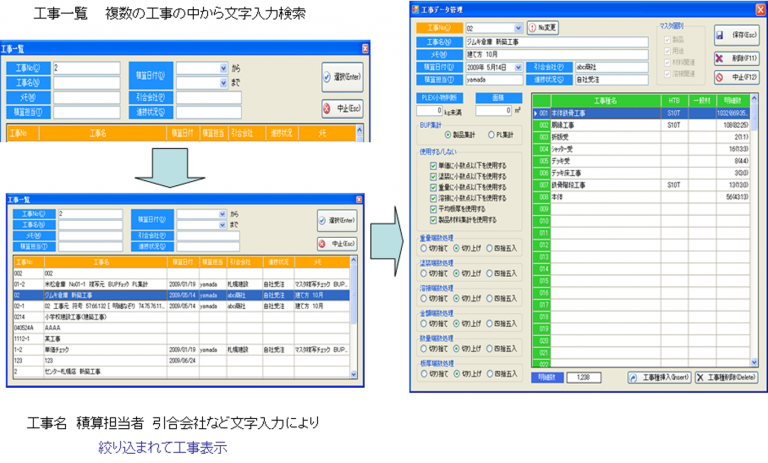Click 工事No field showing 2 in empty-list 工事一覧
Screen dimensions: 768x463
click(87, 68)
